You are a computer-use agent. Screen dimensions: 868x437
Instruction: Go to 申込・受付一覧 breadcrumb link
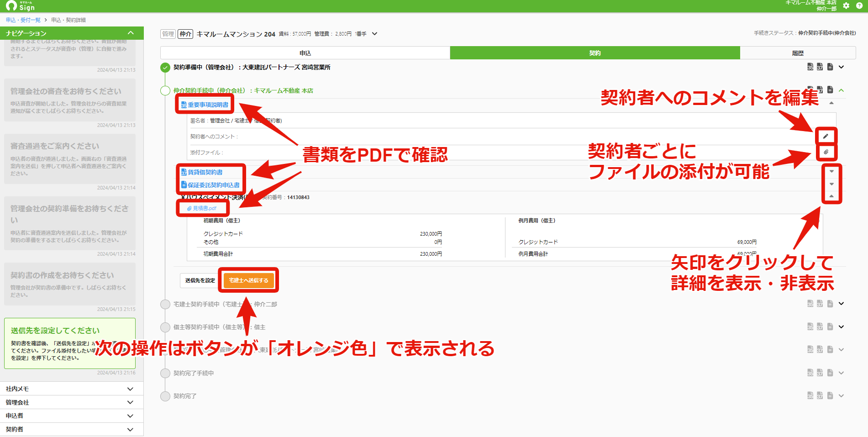pos(23,20)
